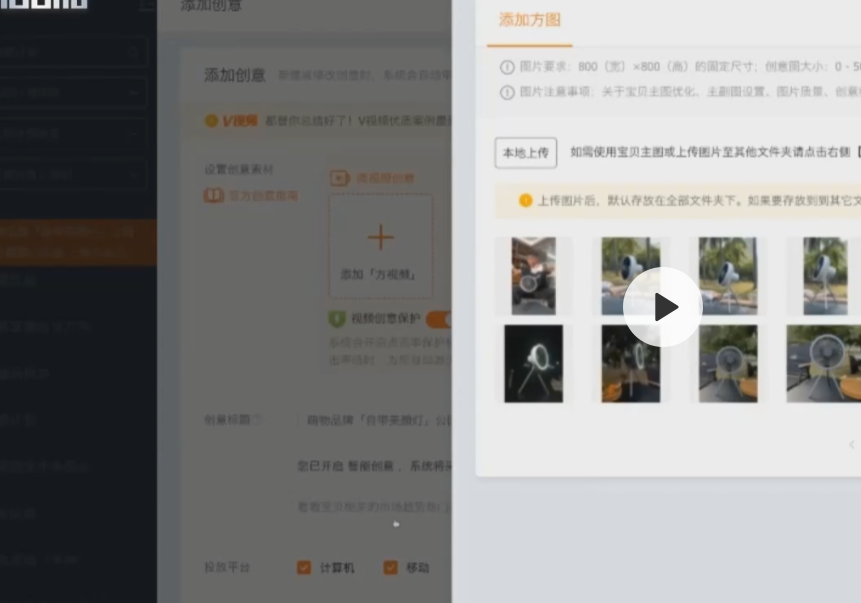Uncheck the 计算机 platform checkbox

point(304,567)
